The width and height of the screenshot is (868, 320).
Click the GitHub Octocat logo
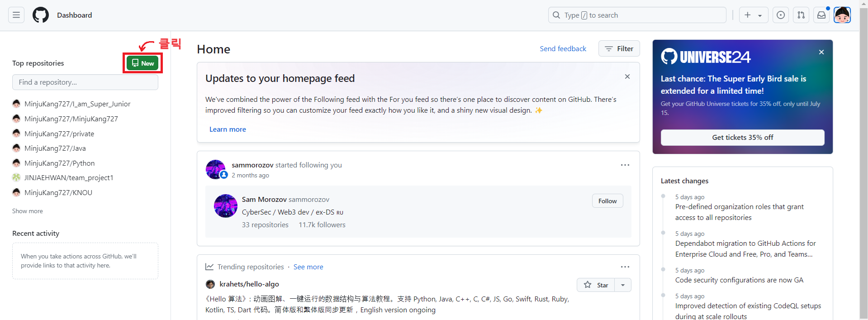click(41, 15)
